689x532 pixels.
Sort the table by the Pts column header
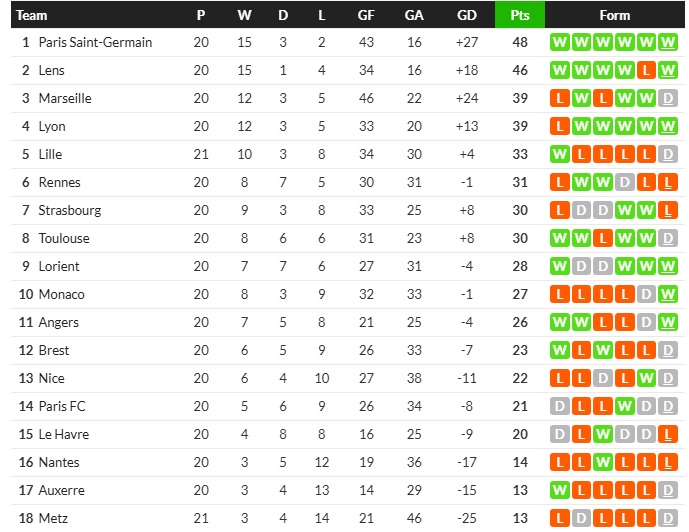point(520,15)
